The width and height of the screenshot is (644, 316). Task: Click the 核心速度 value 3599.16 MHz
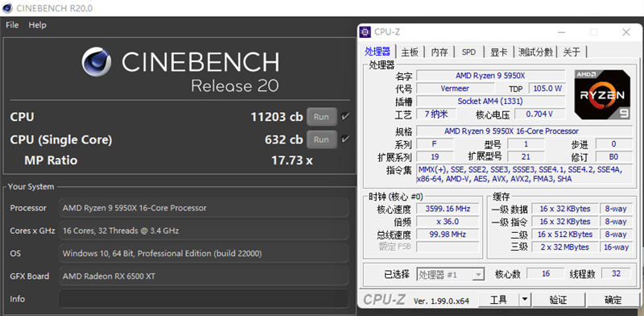click(448, 209)
